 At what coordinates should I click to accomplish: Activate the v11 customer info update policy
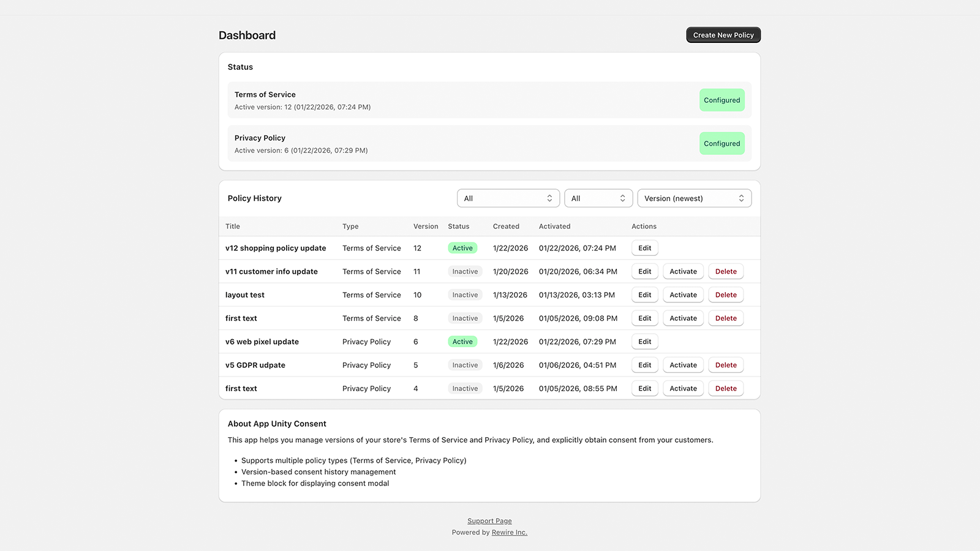coord(684,271)
